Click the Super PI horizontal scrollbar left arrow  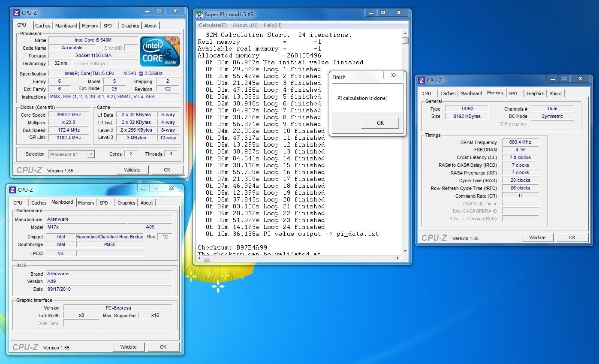(200, 259)
